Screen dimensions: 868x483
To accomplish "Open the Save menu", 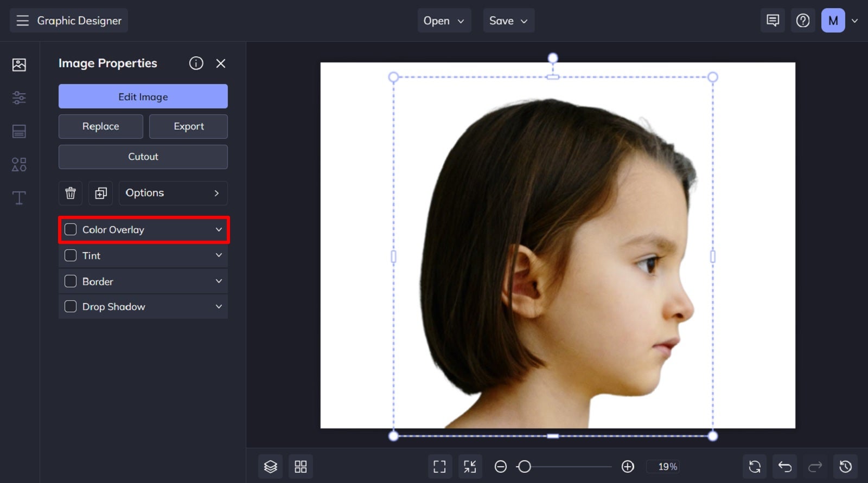I will (x=508, y=21).
